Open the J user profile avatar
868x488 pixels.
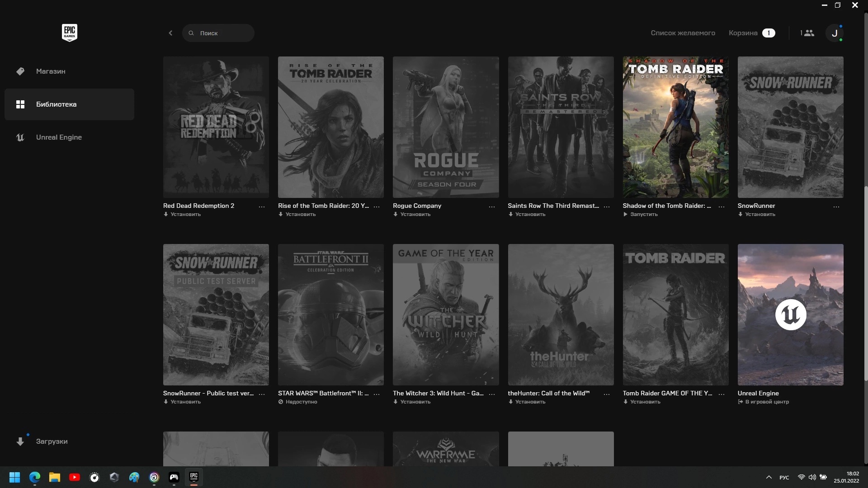coord(834,33)
